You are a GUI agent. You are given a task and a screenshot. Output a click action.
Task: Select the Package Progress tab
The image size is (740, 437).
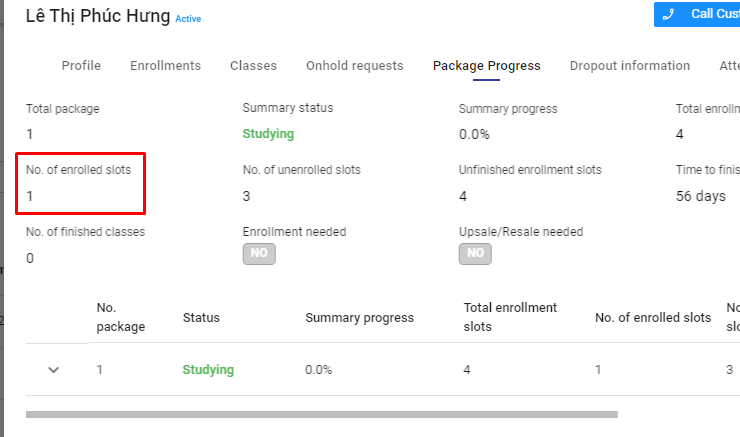486,66
